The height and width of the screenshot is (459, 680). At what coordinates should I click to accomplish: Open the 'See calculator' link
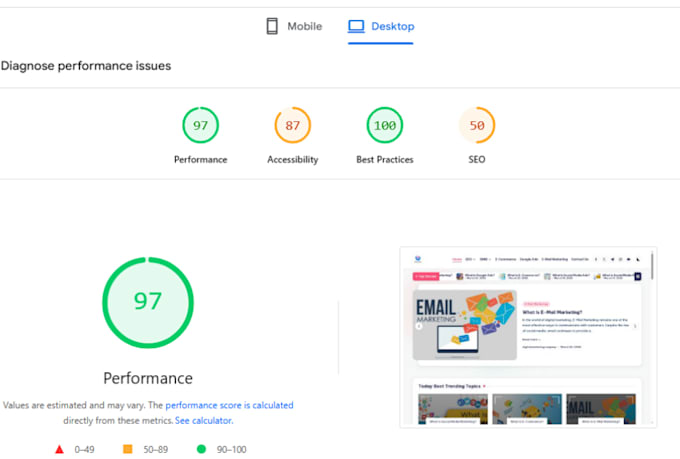pyautogui.click(x=203, y=420)
